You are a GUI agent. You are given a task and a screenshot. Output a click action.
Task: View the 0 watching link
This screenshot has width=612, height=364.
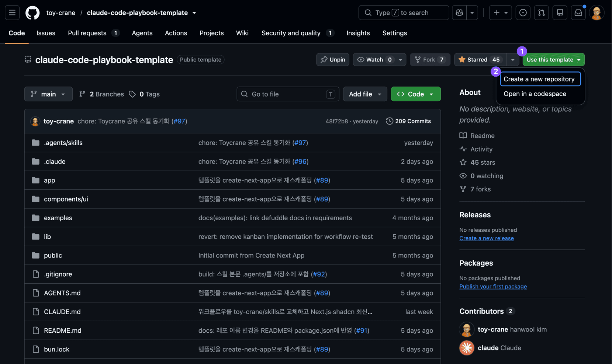tap(481, 176)
